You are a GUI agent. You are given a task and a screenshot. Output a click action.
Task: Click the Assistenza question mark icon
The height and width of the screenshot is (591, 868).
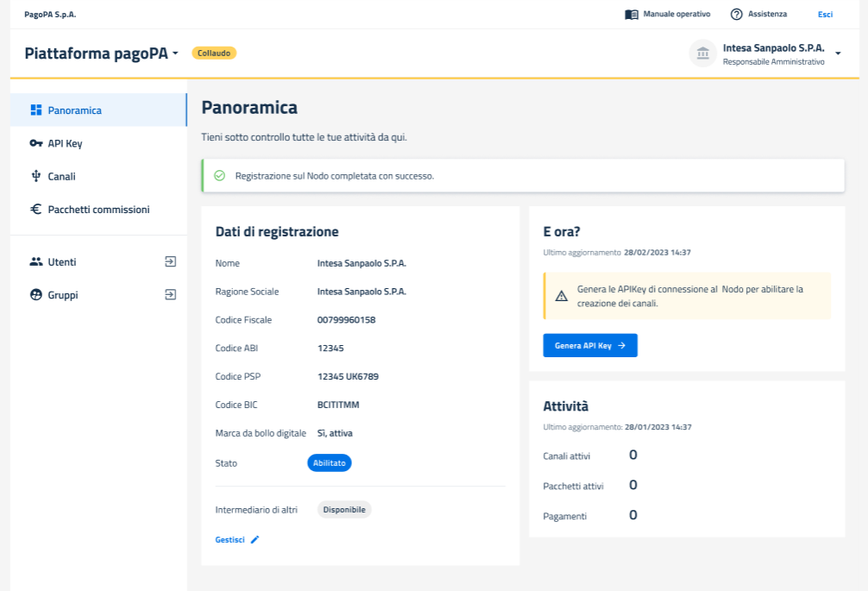point(736,15)
